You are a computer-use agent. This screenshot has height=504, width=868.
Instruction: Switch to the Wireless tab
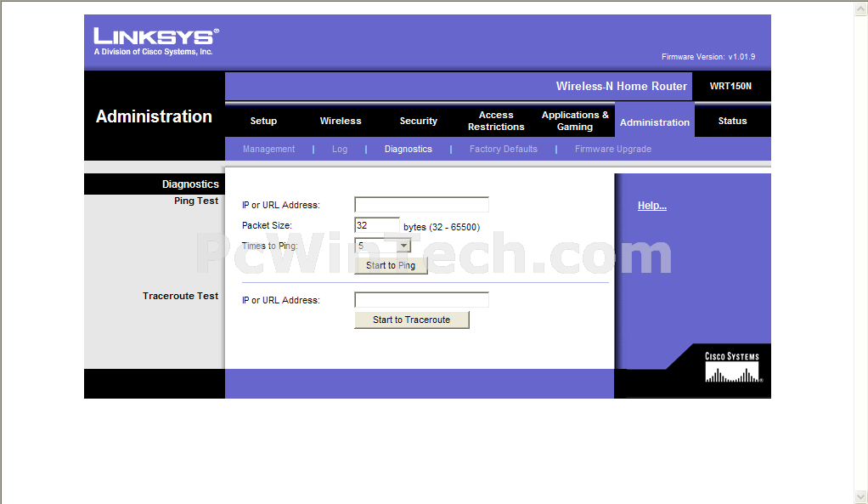pyautogui.click(x=341, y=121)
